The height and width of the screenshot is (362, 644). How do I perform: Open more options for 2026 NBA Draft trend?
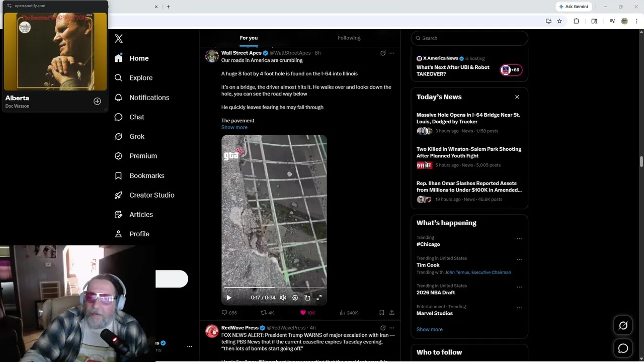pyautogui.click(x=519, y=287)
